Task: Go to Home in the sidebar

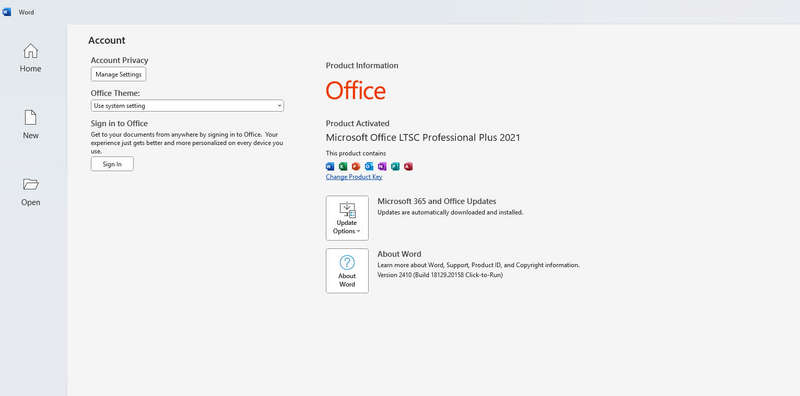Action: pos(31,58)
